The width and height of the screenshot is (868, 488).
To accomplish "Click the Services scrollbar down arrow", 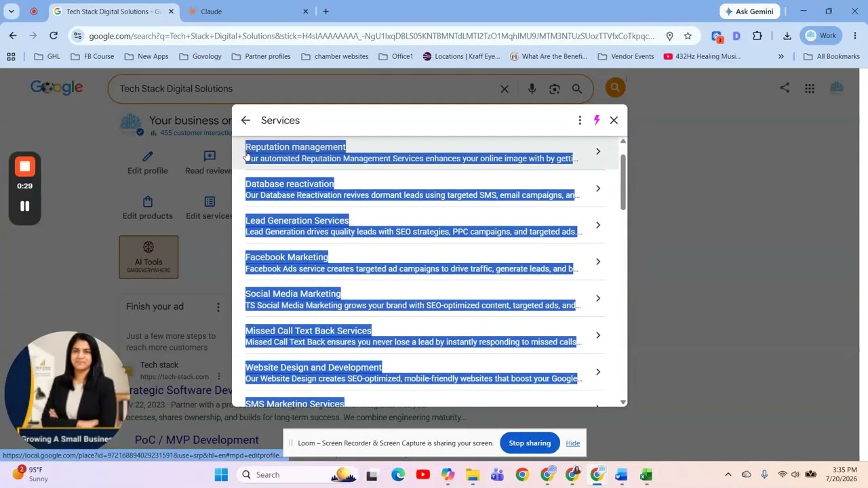I will point(623,403).
